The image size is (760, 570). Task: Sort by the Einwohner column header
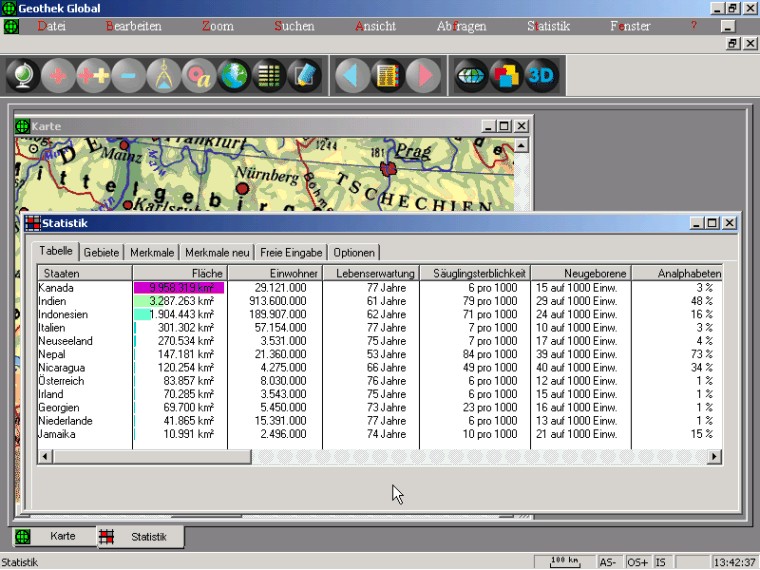pos(274,273)
